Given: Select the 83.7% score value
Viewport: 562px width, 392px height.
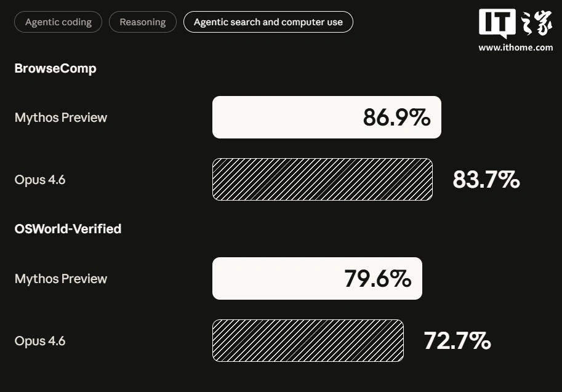Looking at the screenshot, I should 486,180.
